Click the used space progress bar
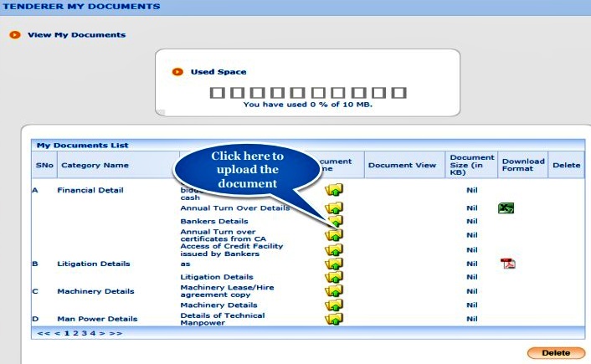 coord(308,93)
